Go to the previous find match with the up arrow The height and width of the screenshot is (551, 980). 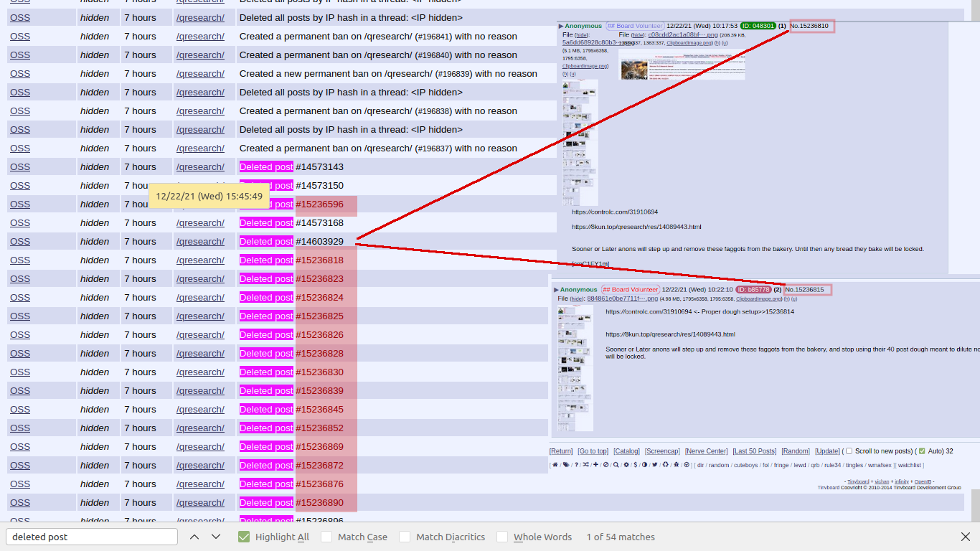194,537
